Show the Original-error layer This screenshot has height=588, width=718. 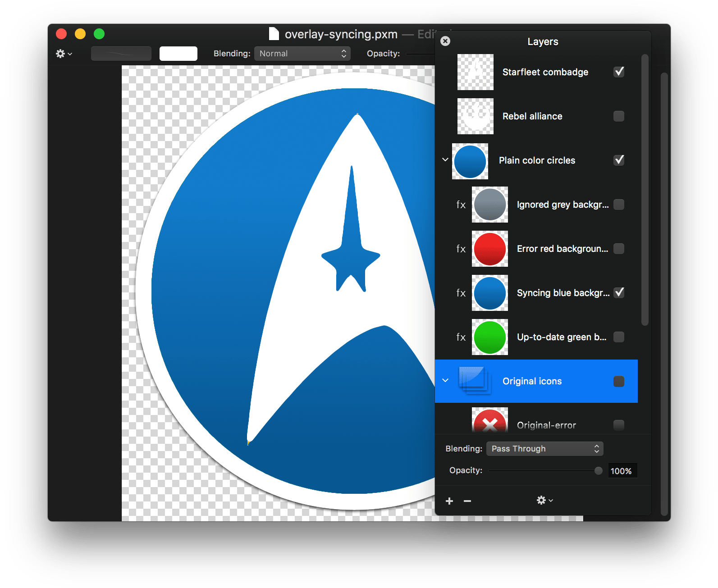point(619,425)
